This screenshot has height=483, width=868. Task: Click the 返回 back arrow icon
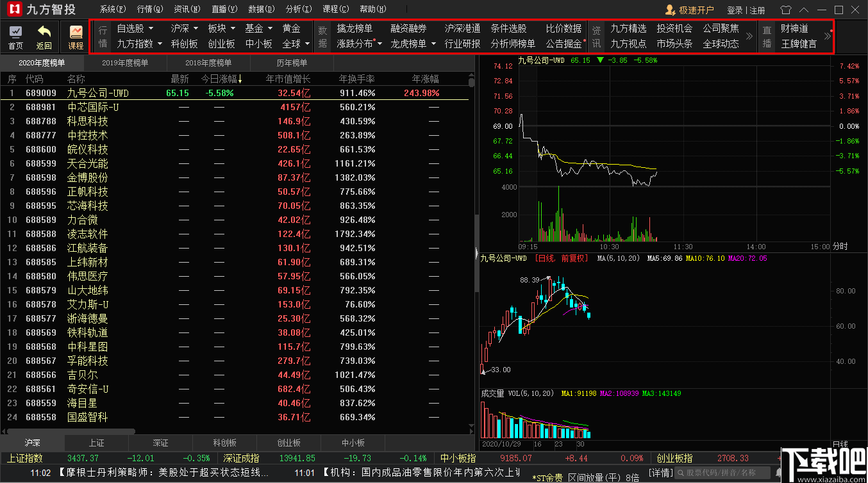[44, 37]
